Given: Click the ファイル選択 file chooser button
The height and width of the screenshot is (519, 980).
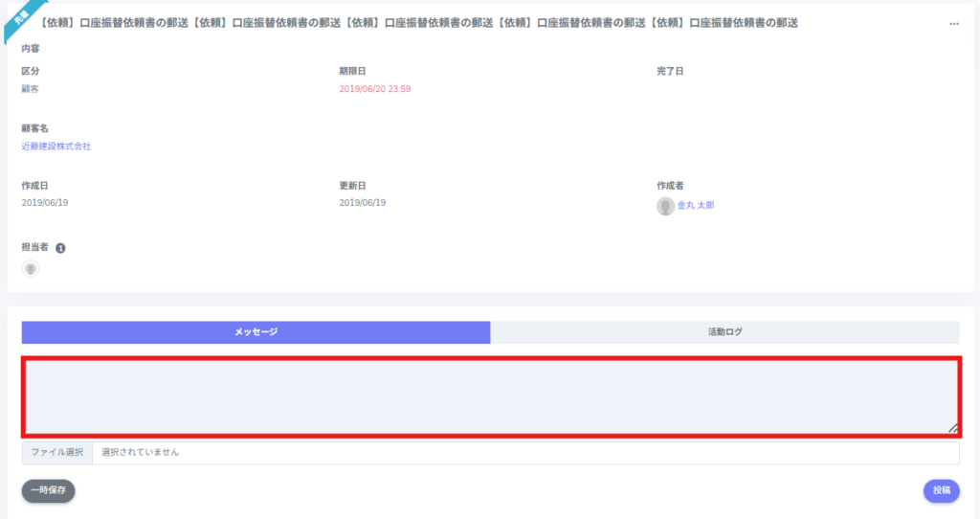Looking at the screenshot, I should 57,452.
